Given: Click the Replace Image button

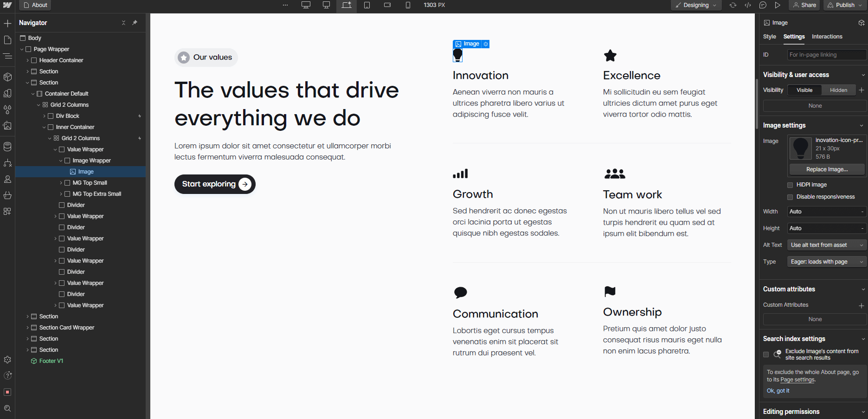Looking at the screenshot, I should coord(826,169).
